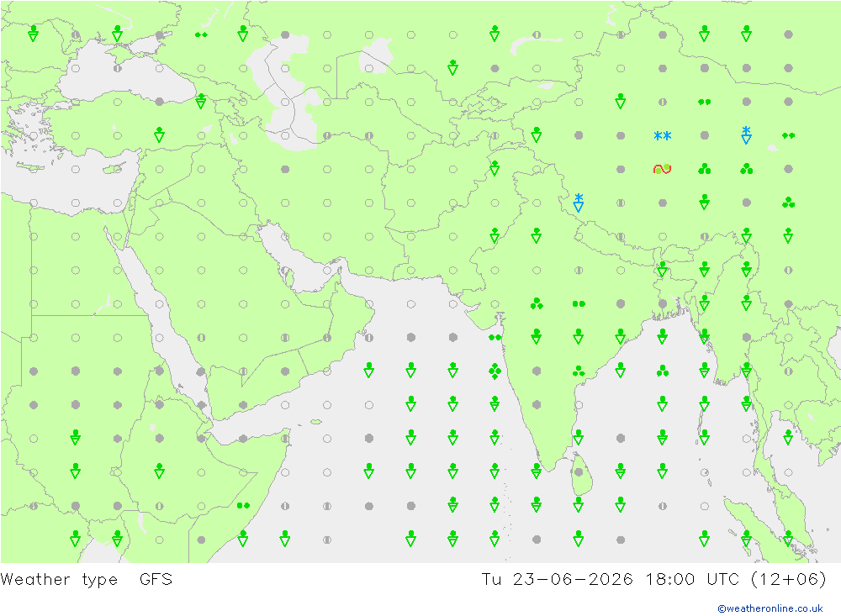Select the two-dot symbol north of the Black Sea
Screen dimensions: 841x616
[x=201, y=34]
